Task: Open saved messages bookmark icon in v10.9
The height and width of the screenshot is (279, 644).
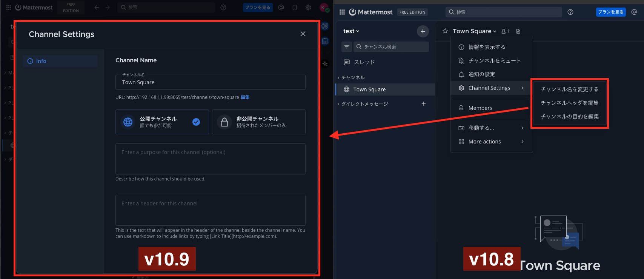Action: tap(295, 8)
